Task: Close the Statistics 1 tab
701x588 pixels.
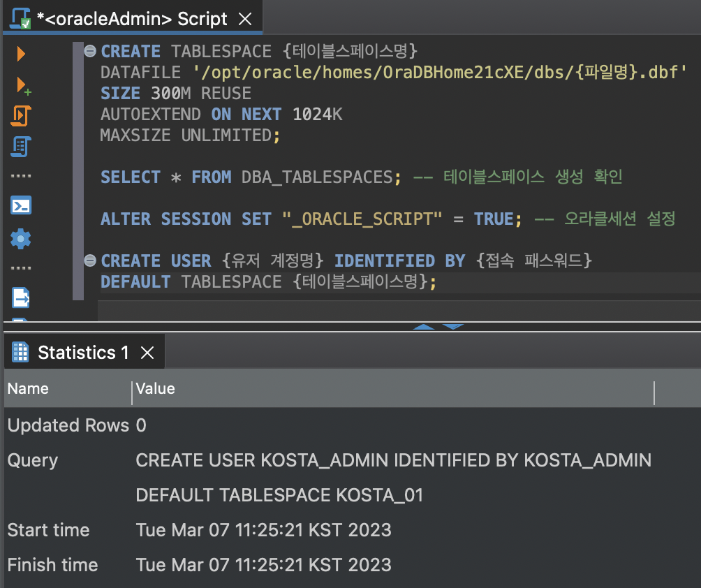Action: 147,353
